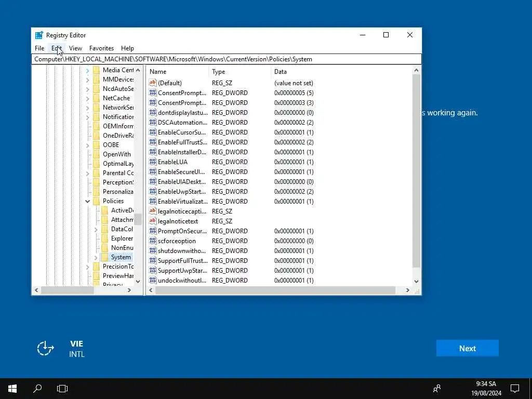This screenshot has height=399, width=532.
Task: Click the SupportUwpStar... DWORD icon
Action: pyautogui.click(x=153, y=270)
